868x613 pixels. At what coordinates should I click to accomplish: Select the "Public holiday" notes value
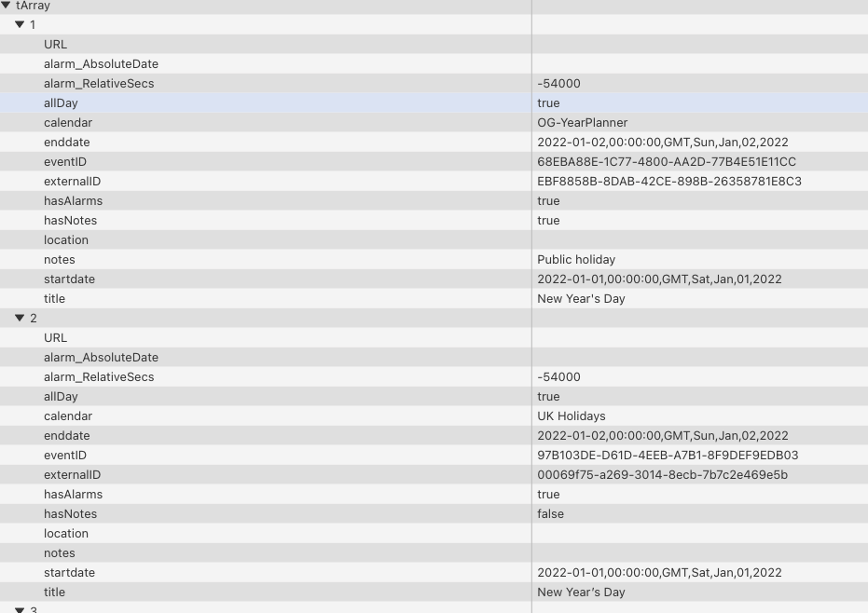[576, 260]
